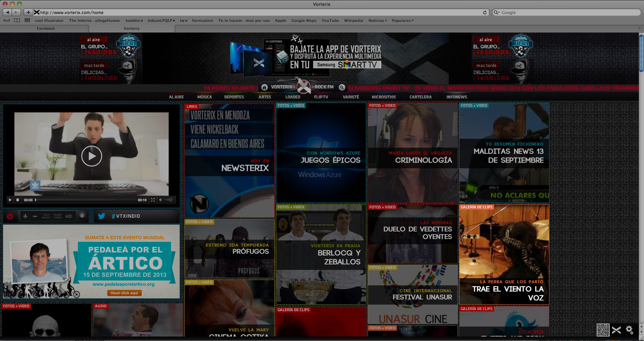Screen dimensions: 644x341
Task: Open the MALDITAS NEWS 13 DE SEPTIEMBRE tile
Action: tap(504, 152)
